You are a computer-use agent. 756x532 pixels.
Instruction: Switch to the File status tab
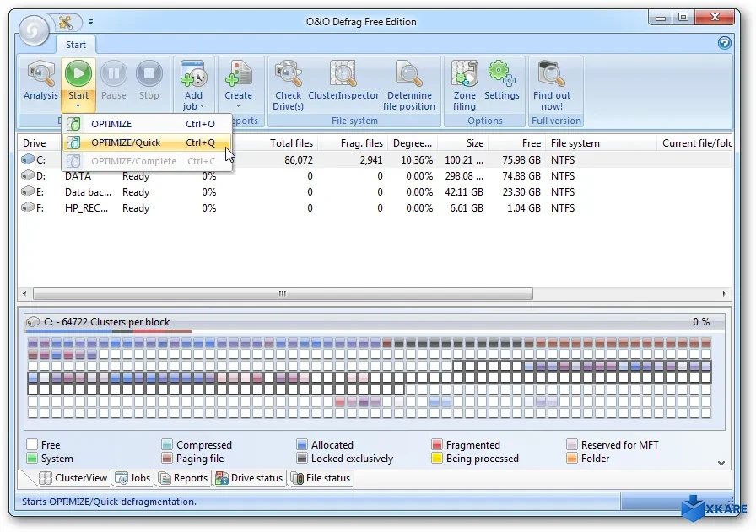click(321, 478)
